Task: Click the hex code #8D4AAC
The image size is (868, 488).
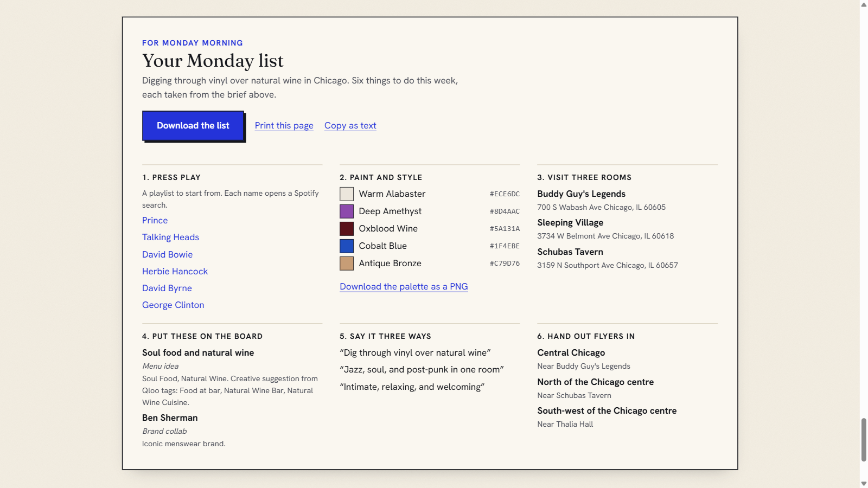Action: (x=505, y=211)
